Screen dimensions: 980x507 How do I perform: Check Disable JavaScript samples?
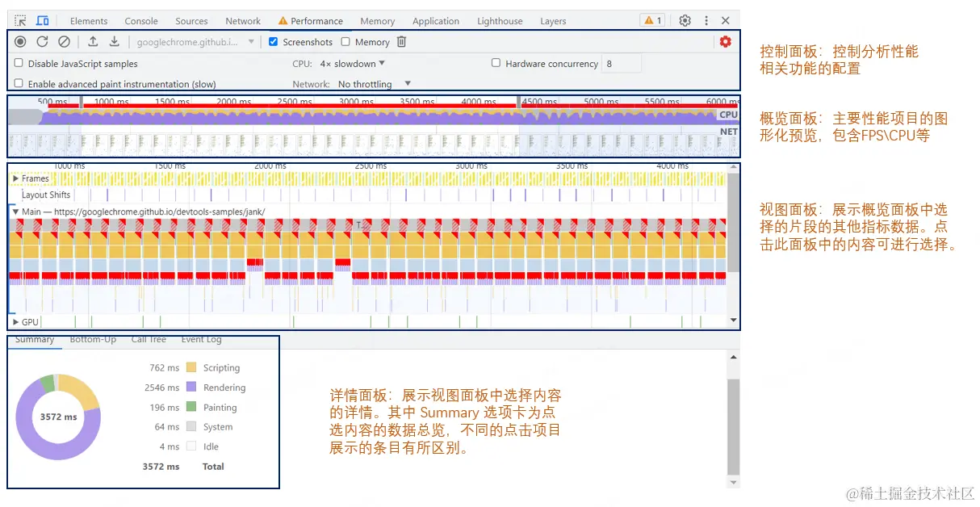(x=19, y=63)
